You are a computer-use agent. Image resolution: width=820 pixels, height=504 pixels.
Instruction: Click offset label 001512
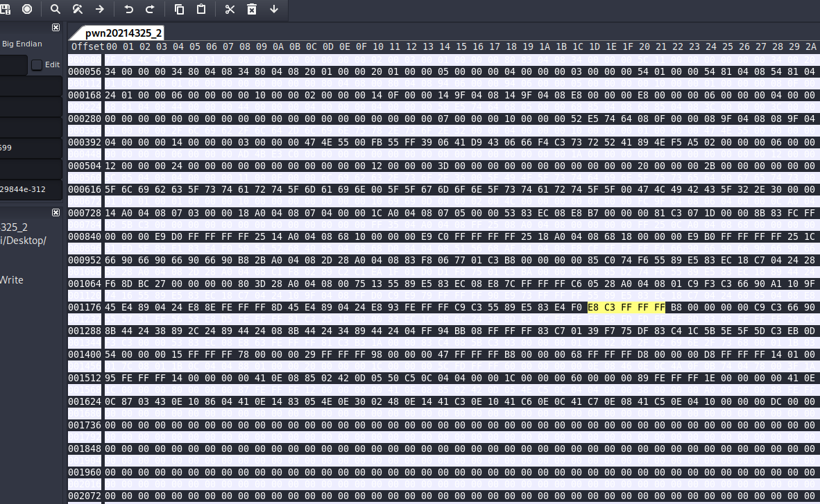(x=84, y=378)
